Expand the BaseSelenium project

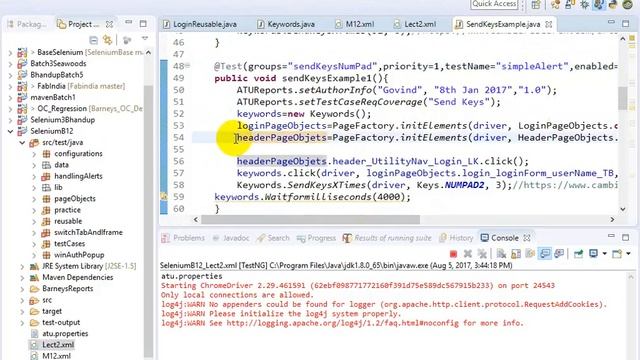click(x=10, y=53)
